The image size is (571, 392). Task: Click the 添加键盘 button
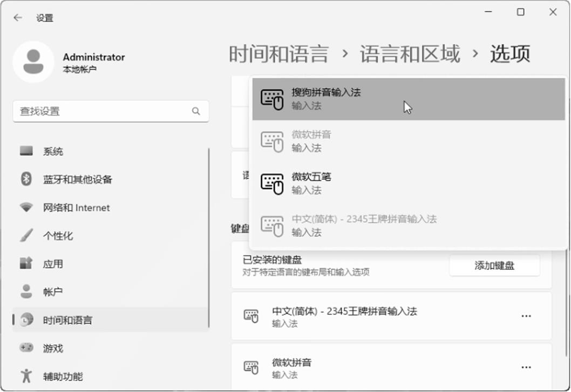(x=494, y=266)
